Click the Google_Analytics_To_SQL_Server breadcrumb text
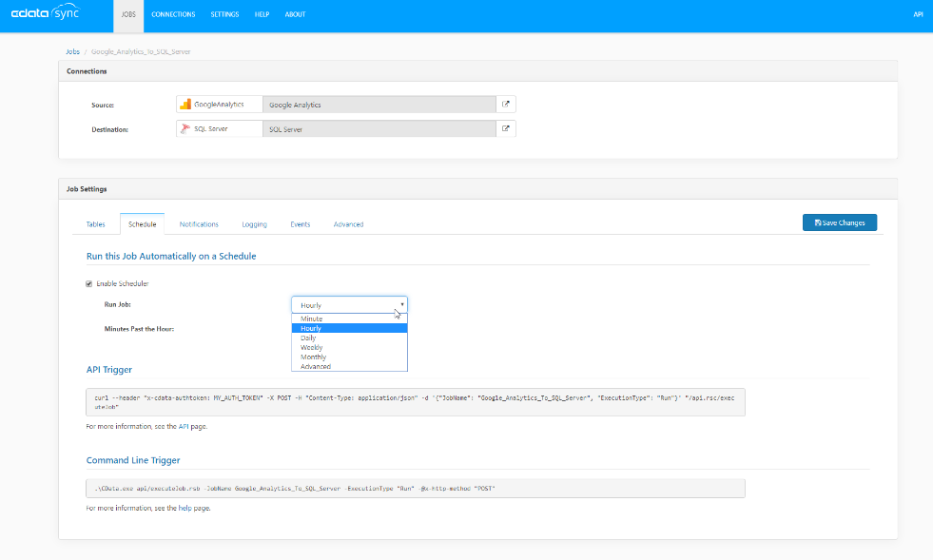Image resolution: width=933 pixels, height=560 pixels. point(141,51)
